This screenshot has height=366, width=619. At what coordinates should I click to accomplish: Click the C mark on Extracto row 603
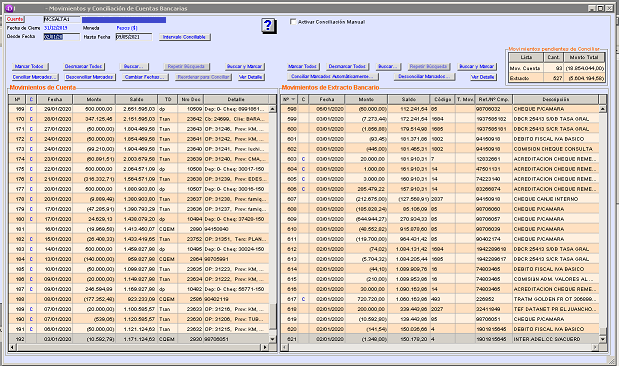[303, 159]
